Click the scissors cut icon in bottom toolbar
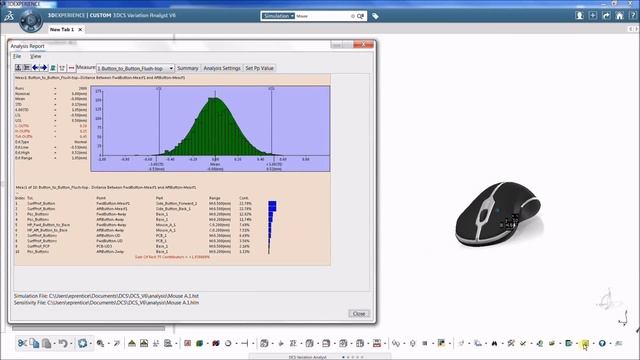Viewport: 640px width, 360px height. (x=22, y=343)
